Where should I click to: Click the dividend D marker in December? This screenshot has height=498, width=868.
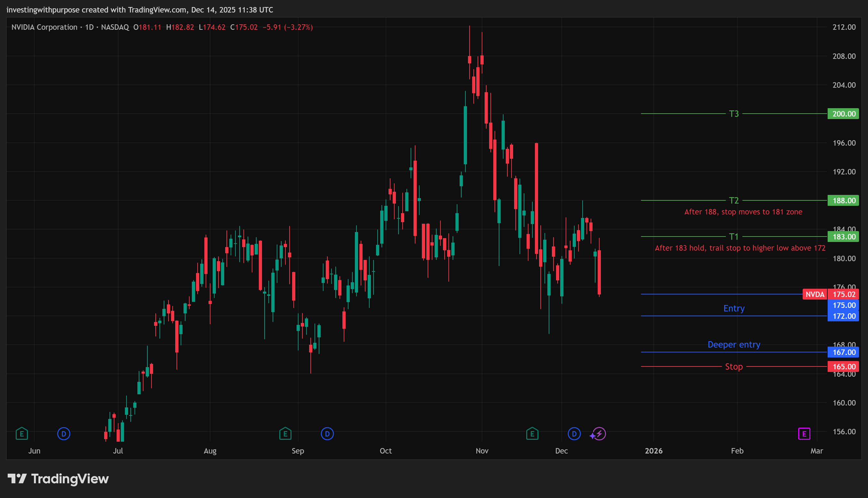(x=574, y=434)
